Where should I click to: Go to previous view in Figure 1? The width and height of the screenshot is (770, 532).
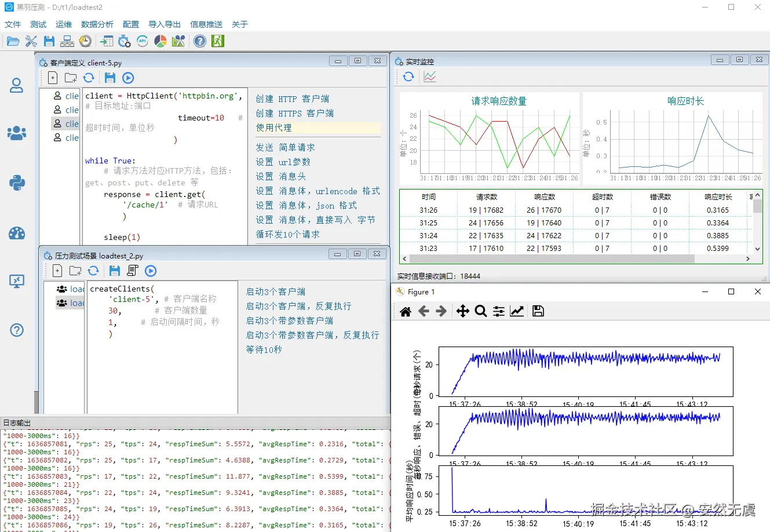click(424, 311)
